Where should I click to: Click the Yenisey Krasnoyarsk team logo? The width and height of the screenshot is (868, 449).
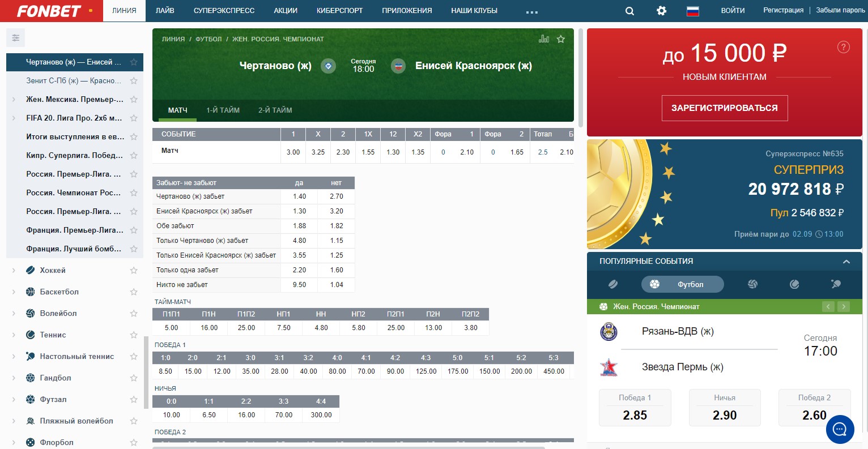(398, 66)
